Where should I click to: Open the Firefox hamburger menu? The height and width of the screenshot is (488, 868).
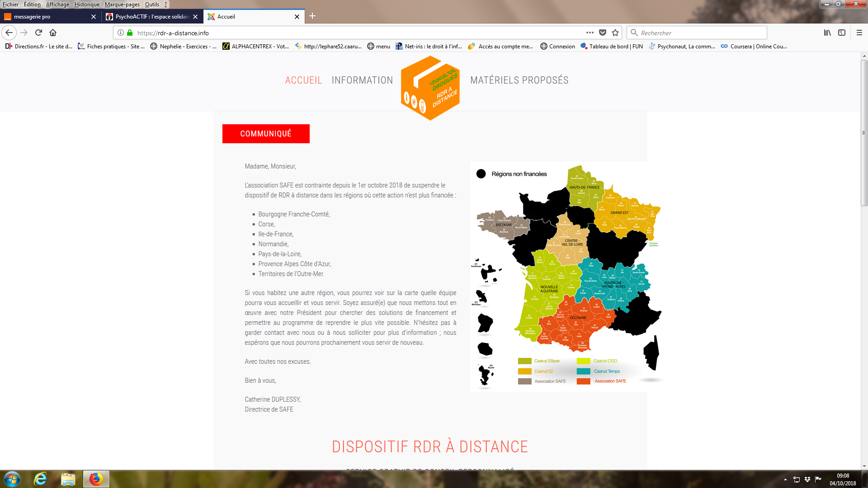859,33
